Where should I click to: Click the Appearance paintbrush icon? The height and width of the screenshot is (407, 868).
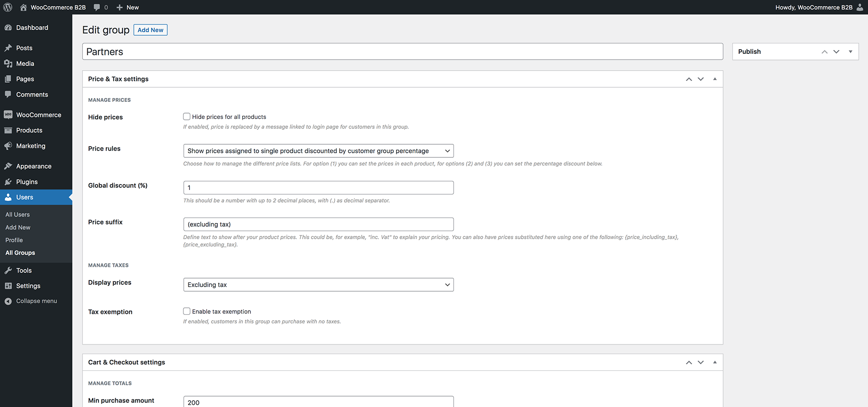pyautogui.click(x=8, y=166)
